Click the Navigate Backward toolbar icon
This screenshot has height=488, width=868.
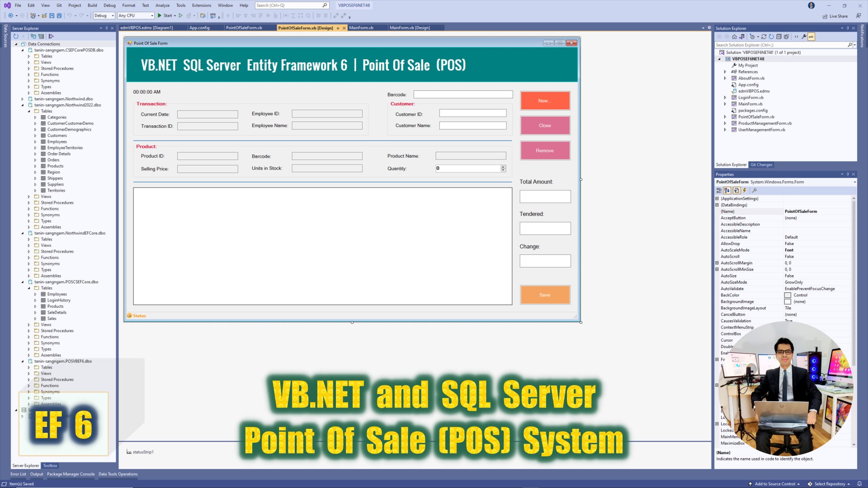pyautogui.click(x=10, y=16)
